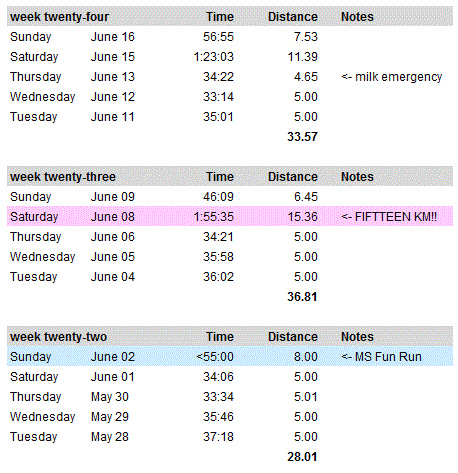Select the 1:23:03 time cell
This screenshot has height=473, width=458.
214,57
